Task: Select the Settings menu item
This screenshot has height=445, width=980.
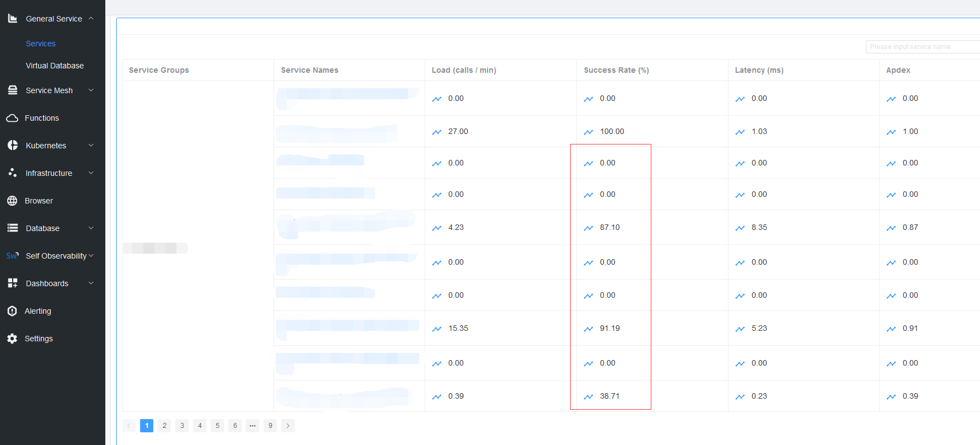Action: (x=39, y=339)
